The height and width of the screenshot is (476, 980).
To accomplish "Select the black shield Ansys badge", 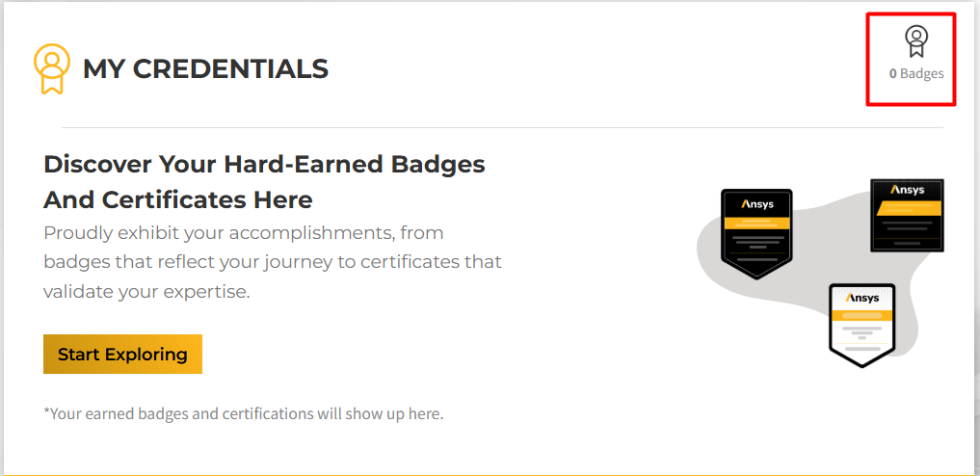I will pos(756,233).
